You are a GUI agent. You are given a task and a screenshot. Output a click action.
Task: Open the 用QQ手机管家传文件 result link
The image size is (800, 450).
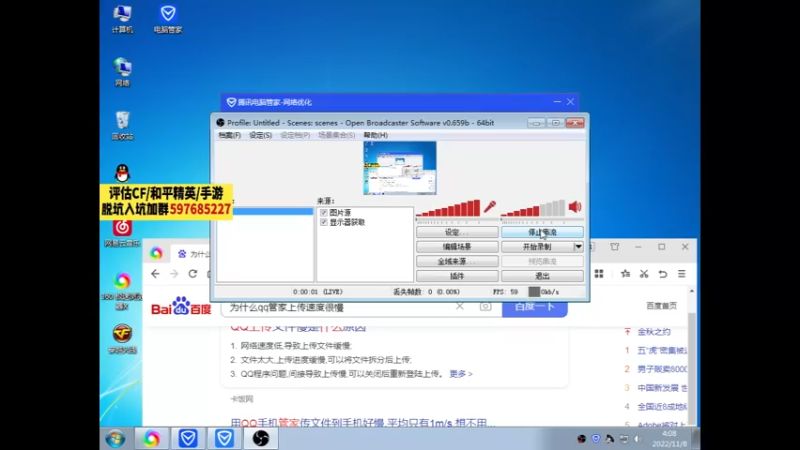pyautogui.click(x=362, y=423)
